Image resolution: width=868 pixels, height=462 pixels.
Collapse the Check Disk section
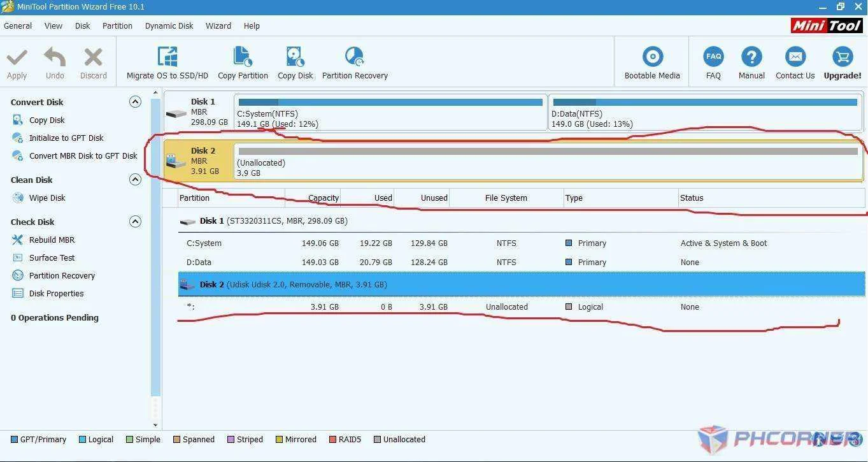[135, 221]
